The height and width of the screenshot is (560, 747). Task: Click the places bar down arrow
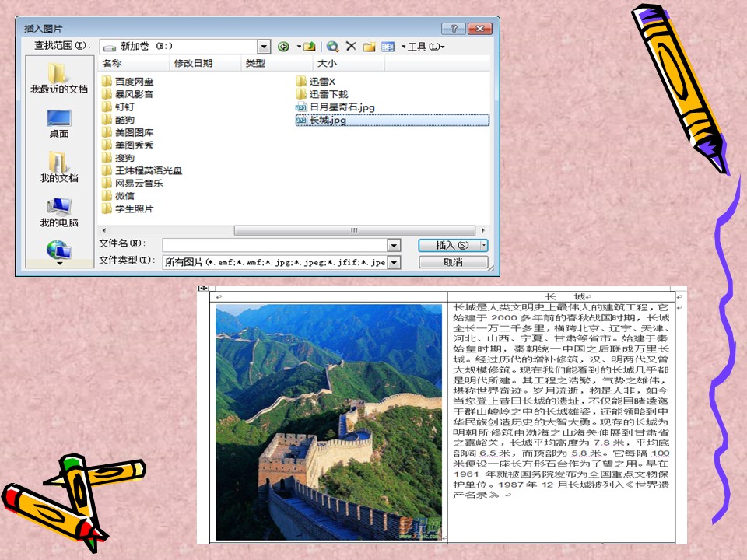click(60, 263)
